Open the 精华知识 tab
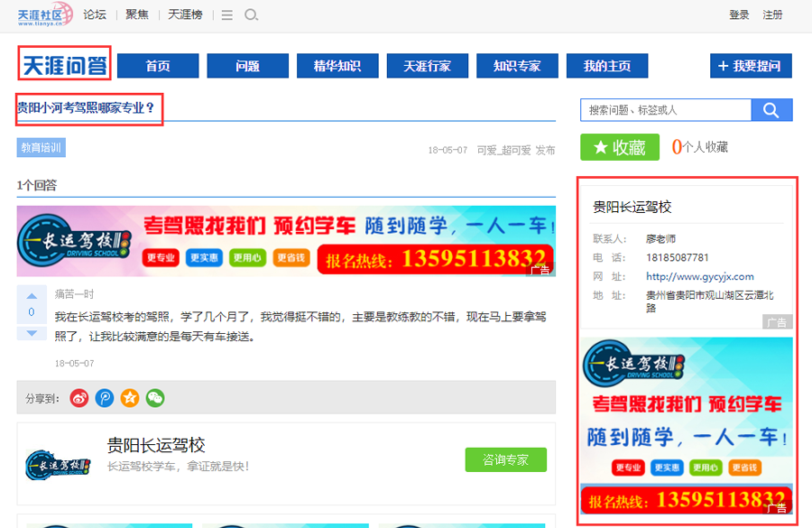 (337, 66)
